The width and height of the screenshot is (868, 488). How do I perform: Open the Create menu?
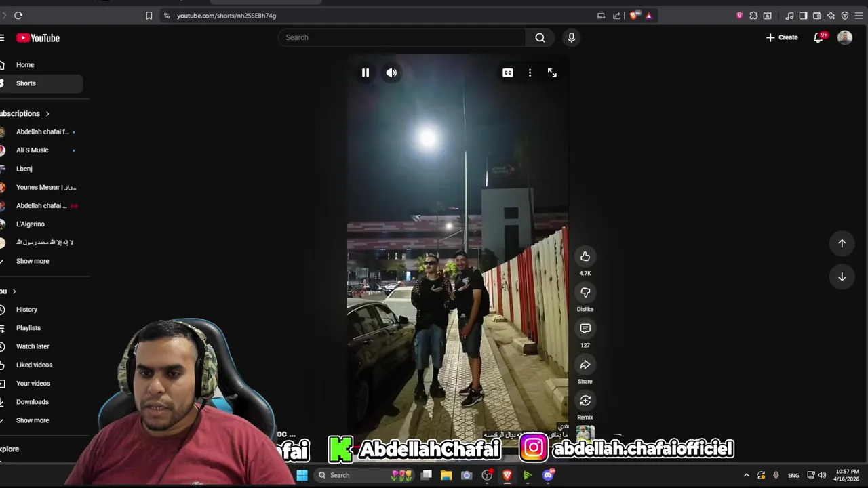[x=782, y=37]
